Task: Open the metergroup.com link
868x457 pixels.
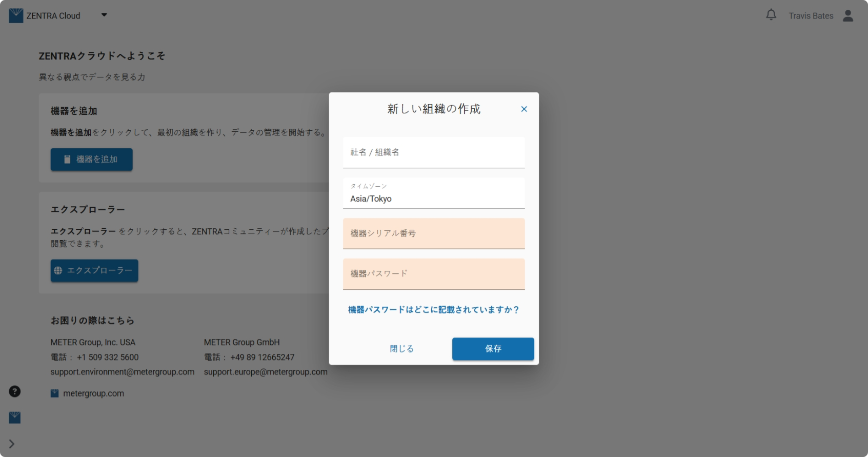Action: [x=93, y=393]
